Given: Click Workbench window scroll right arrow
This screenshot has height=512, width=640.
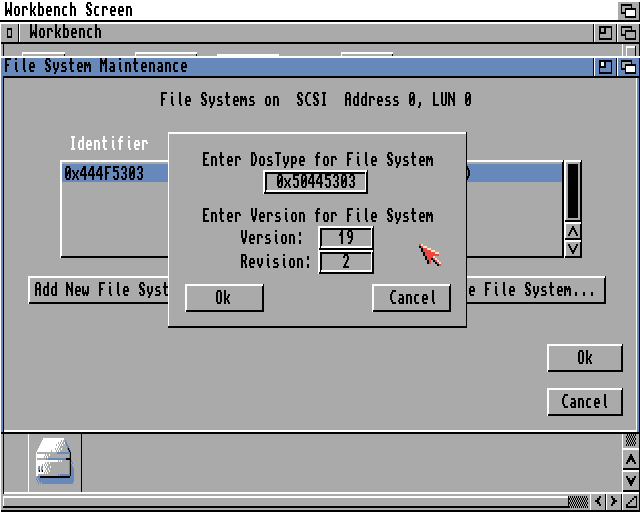Looking at the screenshot, I should [x=613, y=501].
